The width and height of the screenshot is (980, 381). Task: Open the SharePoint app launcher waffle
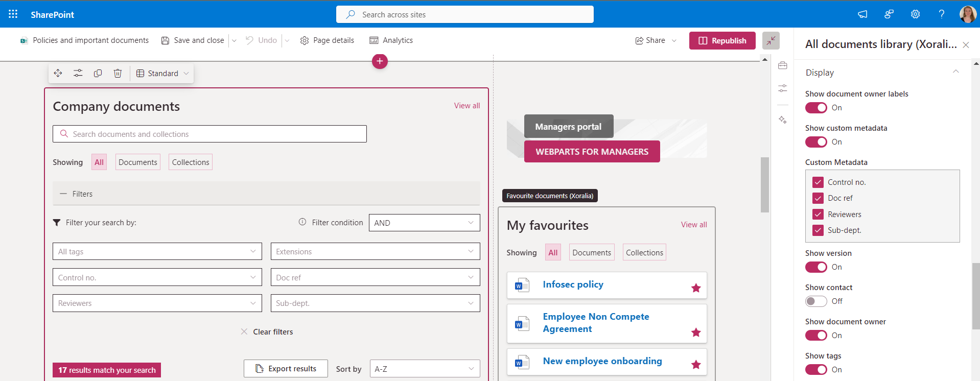[13, 14]
